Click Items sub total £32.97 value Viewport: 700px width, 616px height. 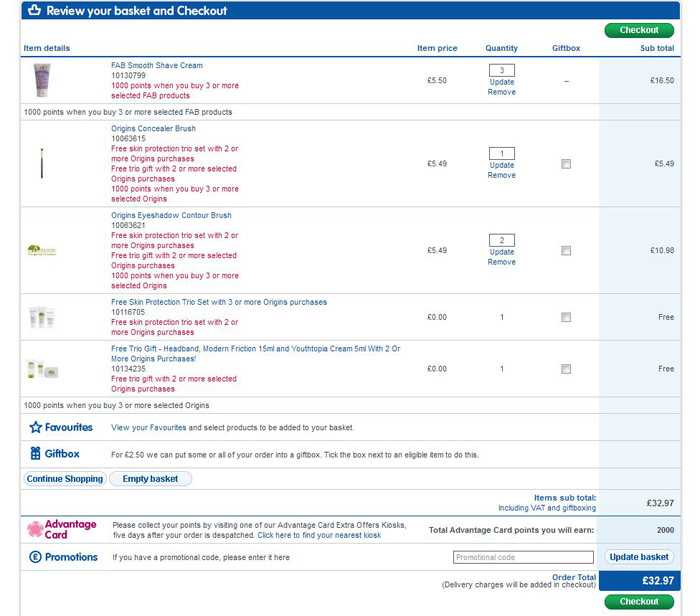(x=660, y=503)
